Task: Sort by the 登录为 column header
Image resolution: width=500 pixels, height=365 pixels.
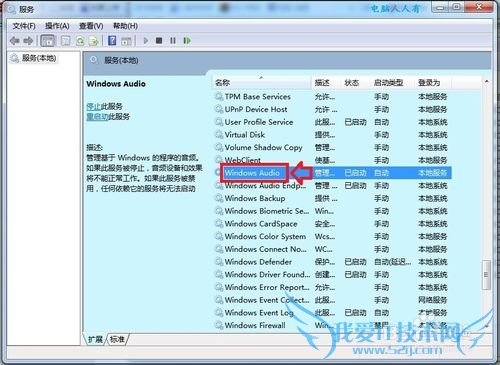Action: (433, 82)
